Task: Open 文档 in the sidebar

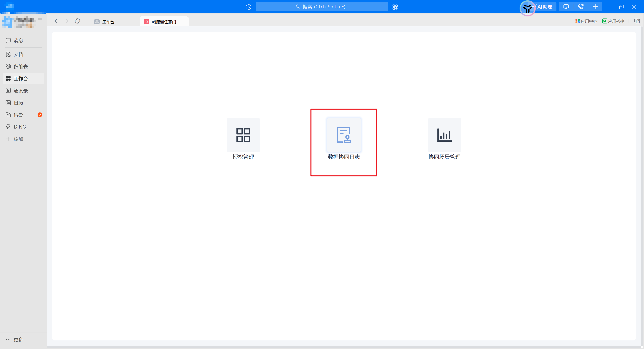Action: pyautogui.click(x=23, y=54)
